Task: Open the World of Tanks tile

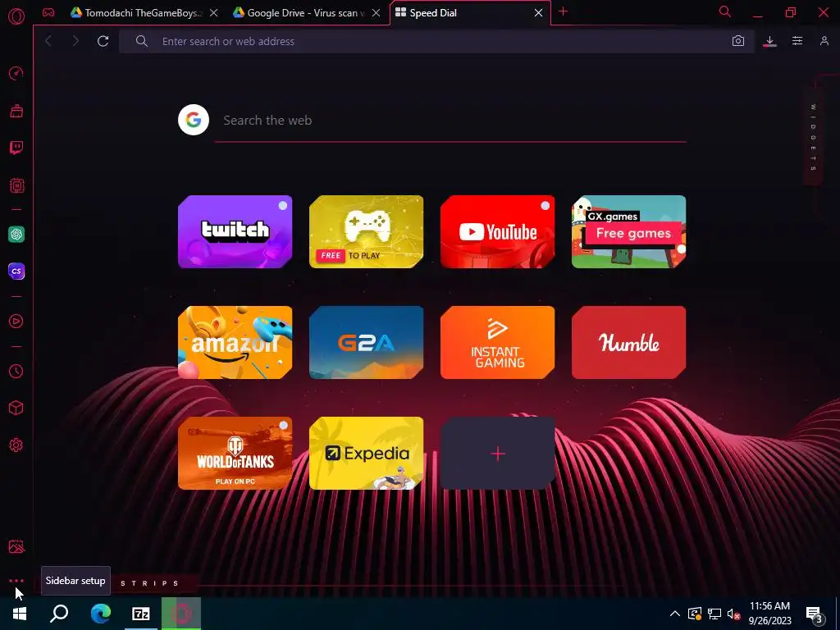Action: [235, 453]
